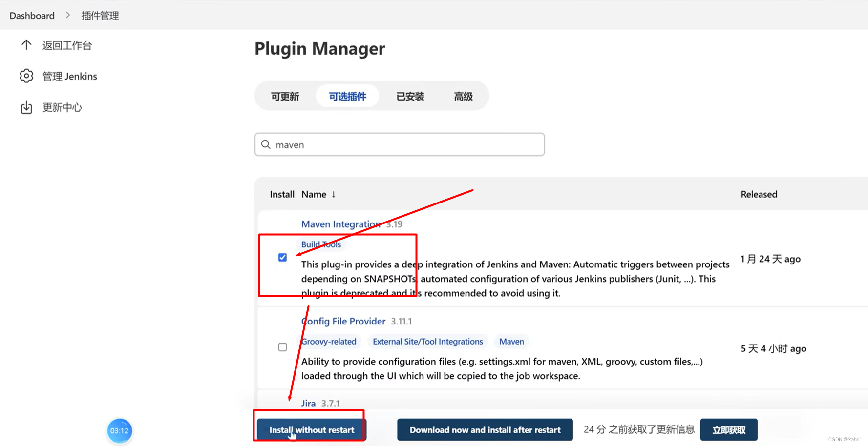Click the magnifier icon in the search box

tap(266, 144)
